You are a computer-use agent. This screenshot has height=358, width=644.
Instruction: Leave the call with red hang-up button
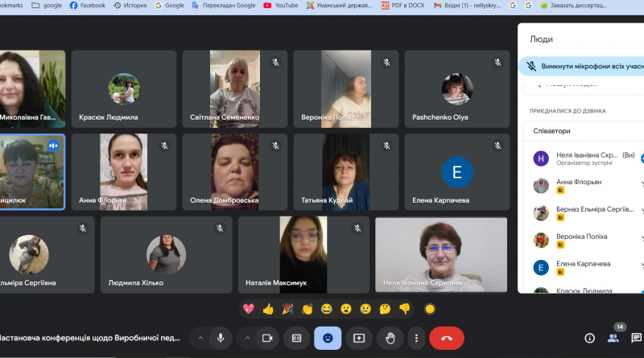(x=447, y=338)
